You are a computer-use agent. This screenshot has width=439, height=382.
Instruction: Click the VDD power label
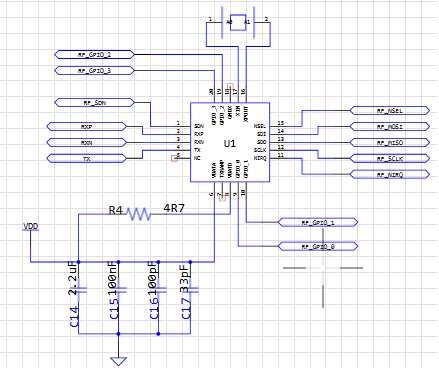tap(31, 226)
